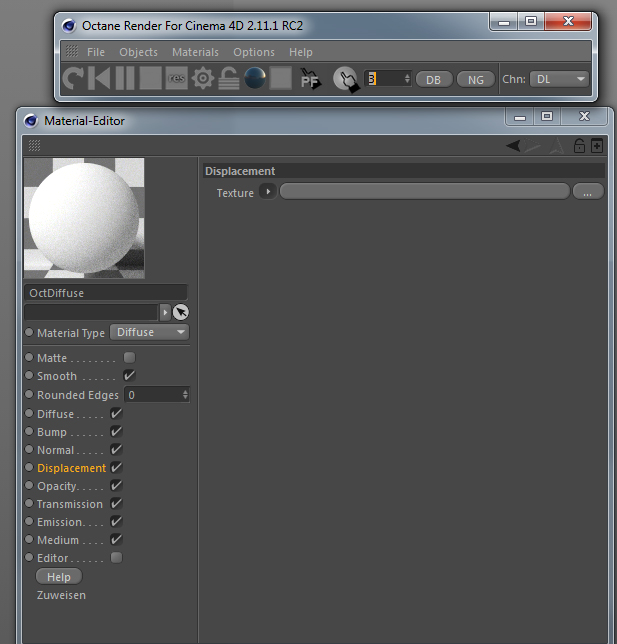Toggle the Material-Editor lock icon
The height and width of the screenshot is (644, 617).
tap(579, 145)
